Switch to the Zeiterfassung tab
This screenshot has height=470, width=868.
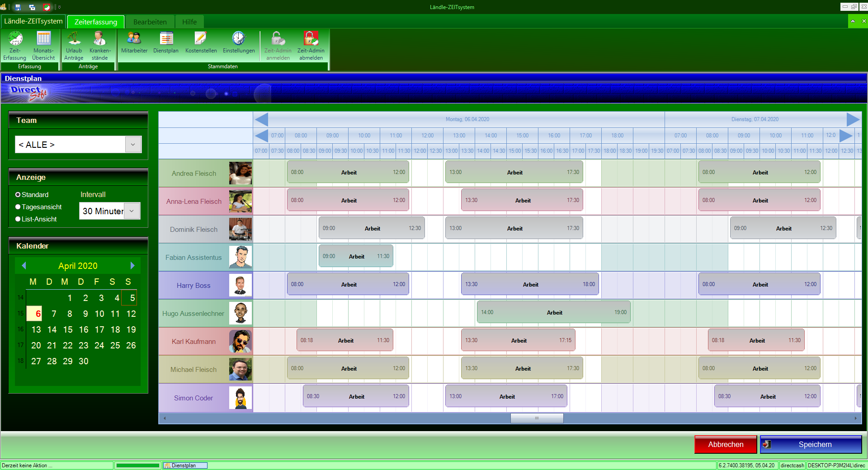click(x=96, y=22)
